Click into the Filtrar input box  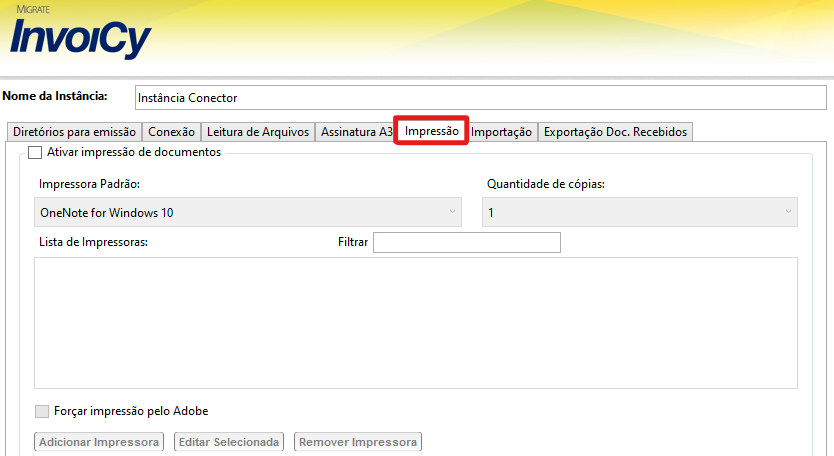tap(466, 243)
